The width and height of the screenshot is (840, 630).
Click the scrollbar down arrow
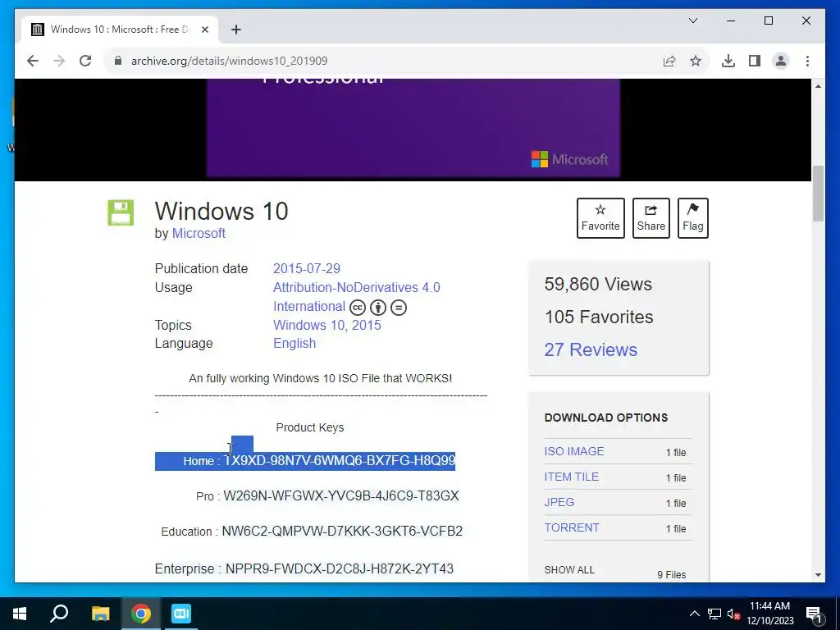[x=818, y=575]
